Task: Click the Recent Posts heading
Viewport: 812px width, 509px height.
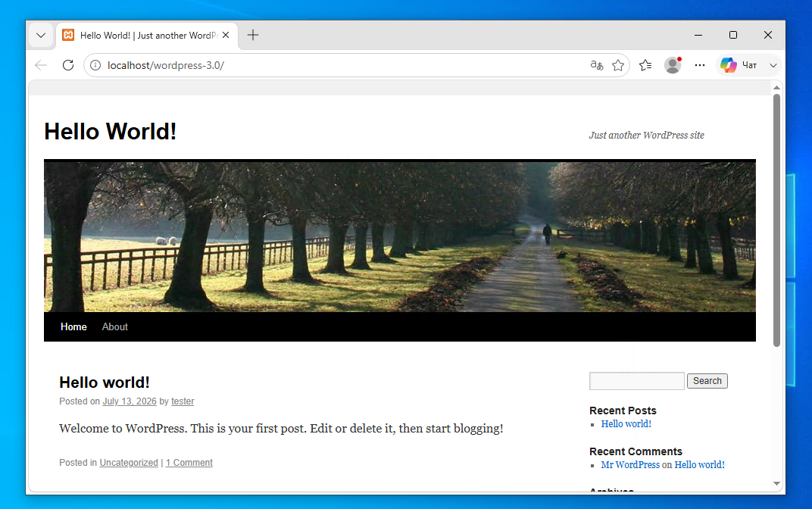Action: pyautogui.click(x=623, y=411)
